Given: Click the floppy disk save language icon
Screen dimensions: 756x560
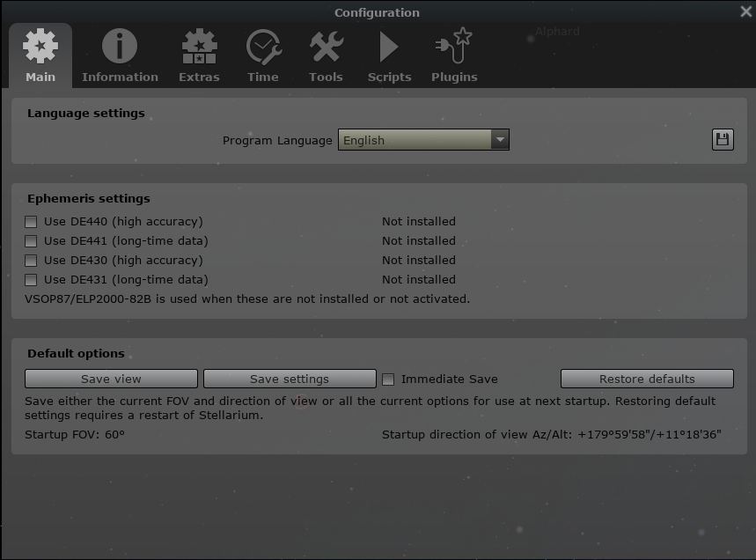Looking at the screenshot, I should (x=723, y=139).
